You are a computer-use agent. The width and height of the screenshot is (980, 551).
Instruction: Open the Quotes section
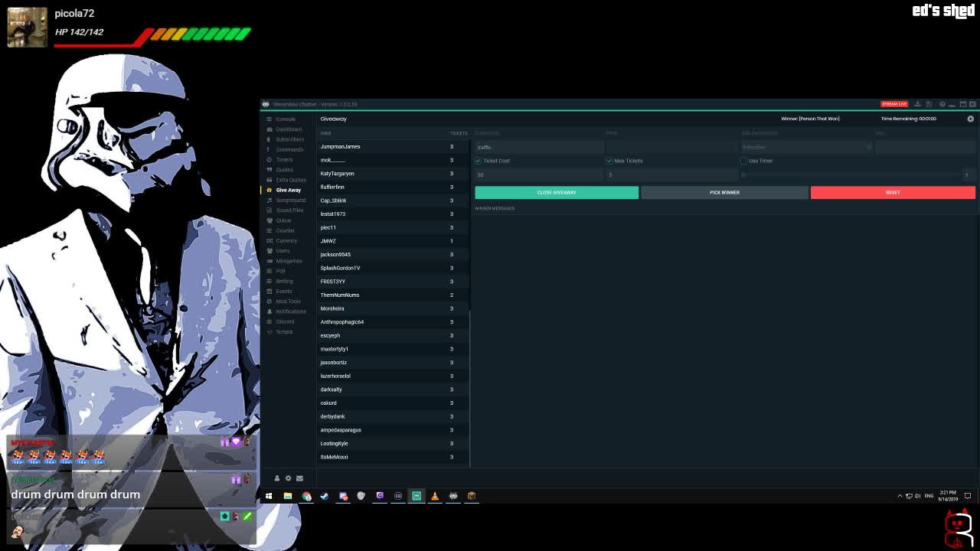(284, 170)
